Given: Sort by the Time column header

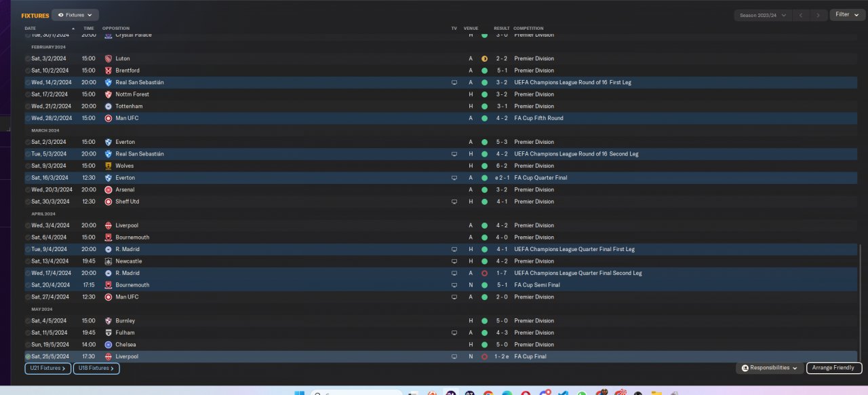Looking at the screenshot, I should click(x=88, y=29).
